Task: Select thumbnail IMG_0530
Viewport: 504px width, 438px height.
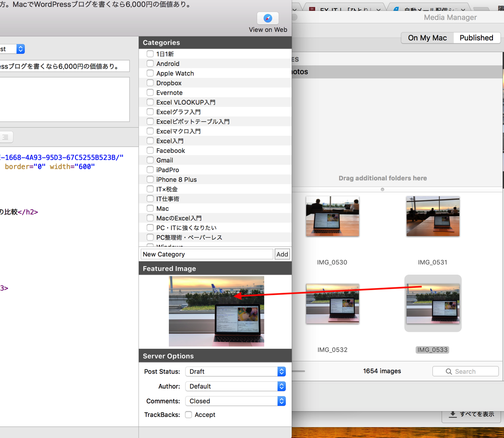Action: pos(332,216)
